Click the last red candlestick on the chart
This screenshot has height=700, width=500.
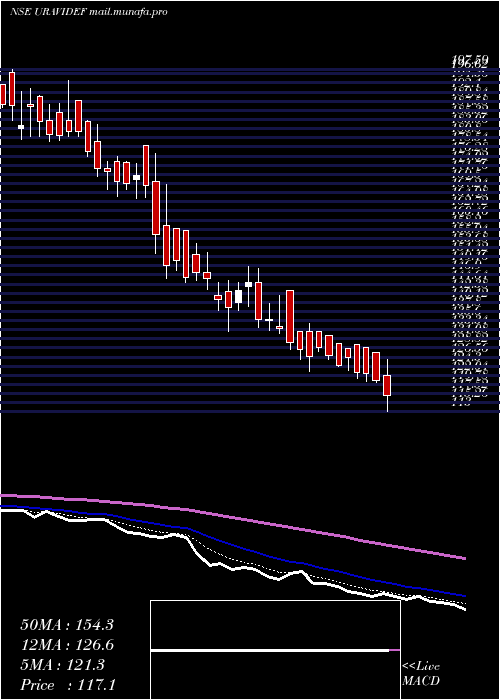pyautogui.click(x=387, y=385)
